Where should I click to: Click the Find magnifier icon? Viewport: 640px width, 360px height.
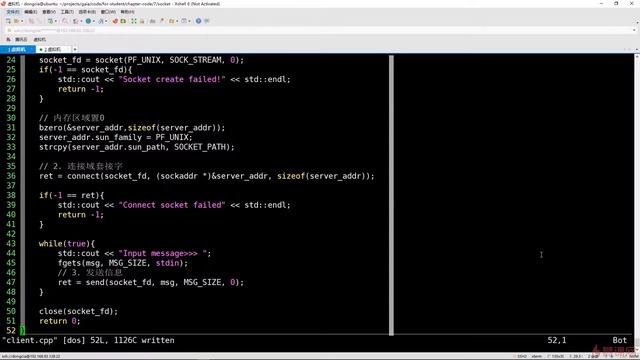(x=65, y=21)
